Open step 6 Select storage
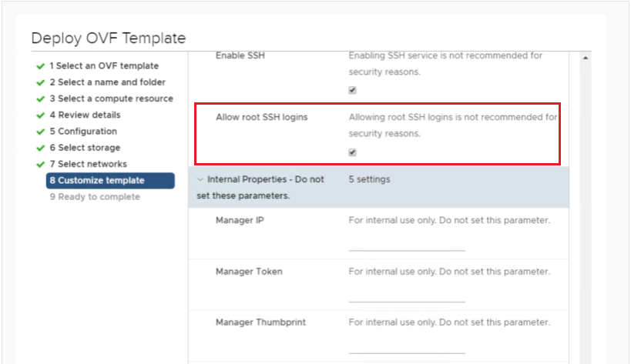Image resolution: width=631 pixels, height=364 pixels. coord(85,148)
